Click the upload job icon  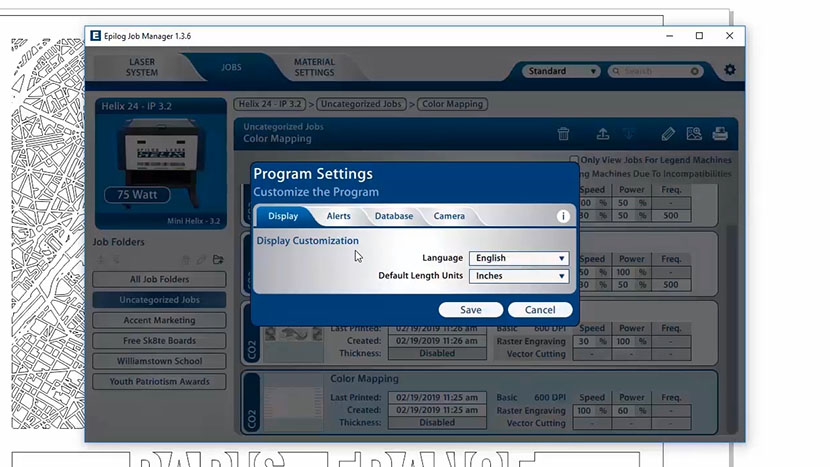click(602, 134)
